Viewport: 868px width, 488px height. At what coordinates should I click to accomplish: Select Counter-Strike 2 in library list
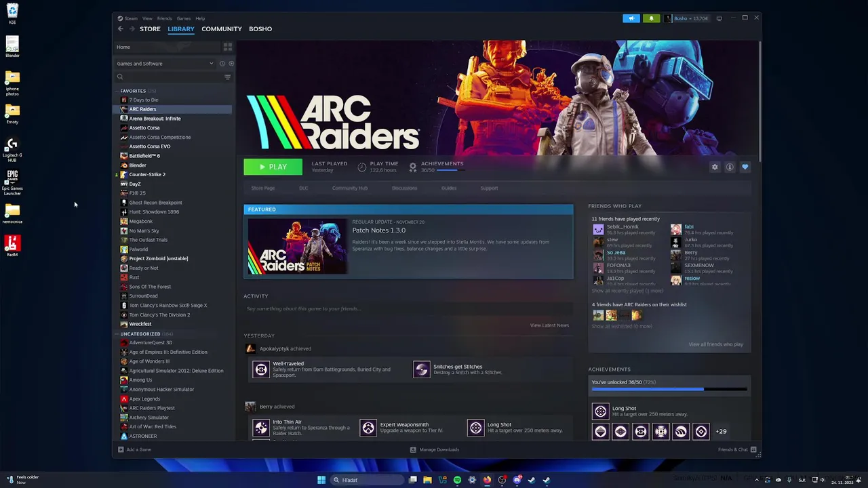click(147, 174)
